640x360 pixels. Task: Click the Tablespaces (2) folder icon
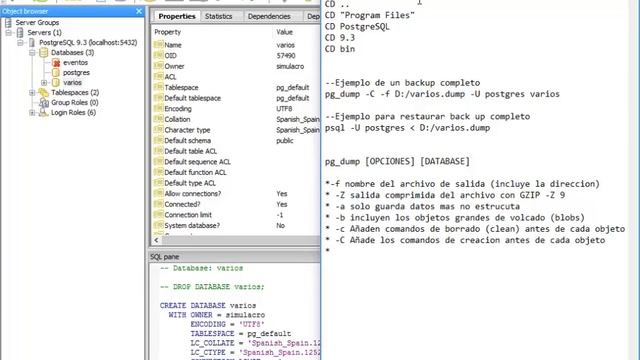[44, 93]
